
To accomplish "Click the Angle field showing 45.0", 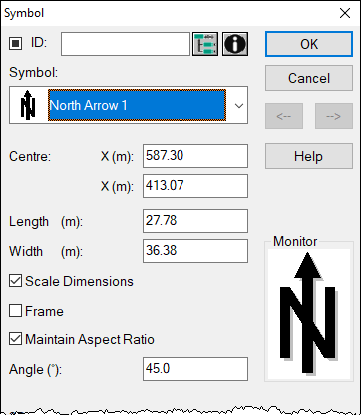I will click(195, 369).
